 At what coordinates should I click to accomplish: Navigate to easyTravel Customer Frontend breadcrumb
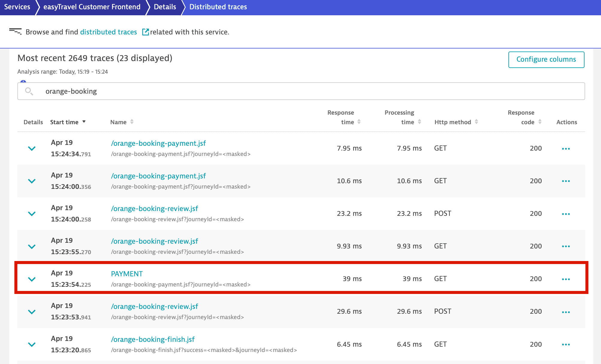92,7
